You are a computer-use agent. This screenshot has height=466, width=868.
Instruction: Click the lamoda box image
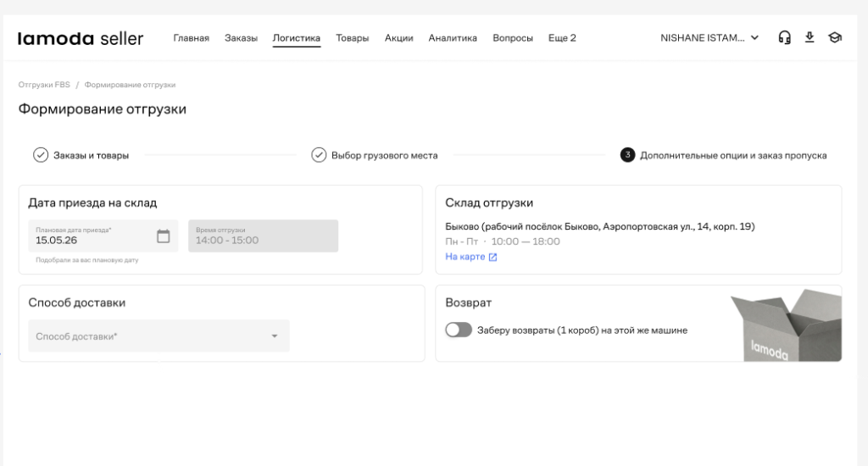tap(786, 325)
